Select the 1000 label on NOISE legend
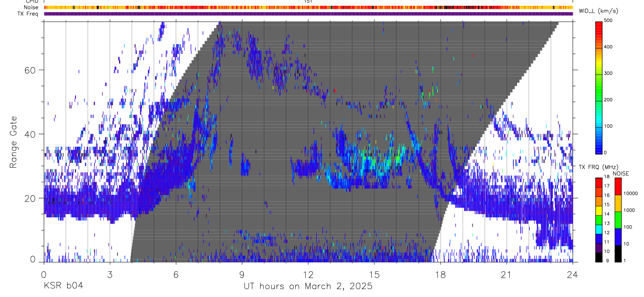644x297 pixels. tap(630, 211)
